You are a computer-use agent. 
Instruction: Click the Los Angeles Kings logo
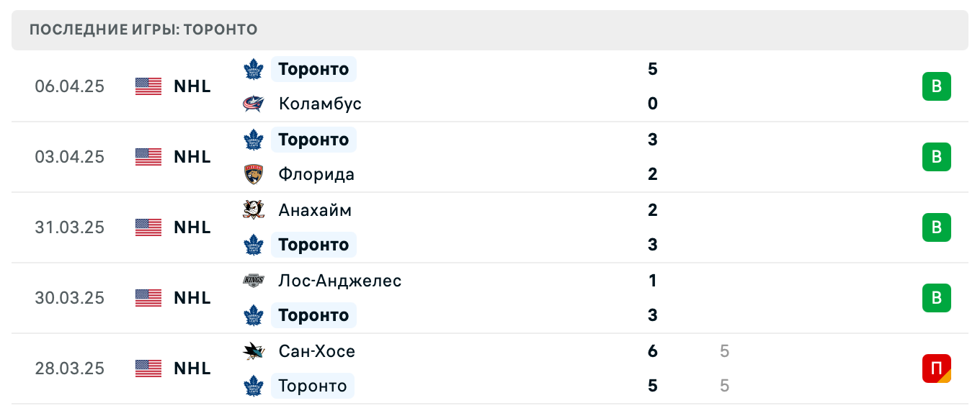pos(254,281)
